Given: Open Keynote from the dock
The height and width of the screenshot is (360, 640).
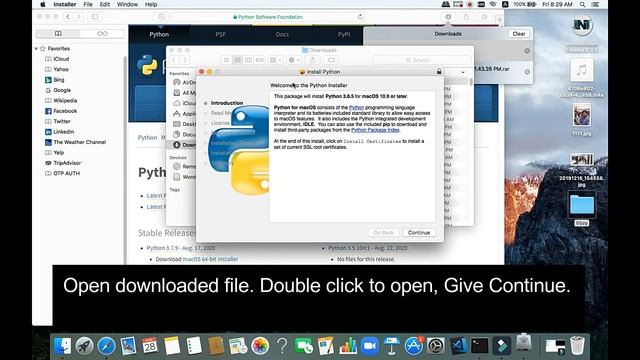Looking at the screenshot, I should (x=391, y=346).
